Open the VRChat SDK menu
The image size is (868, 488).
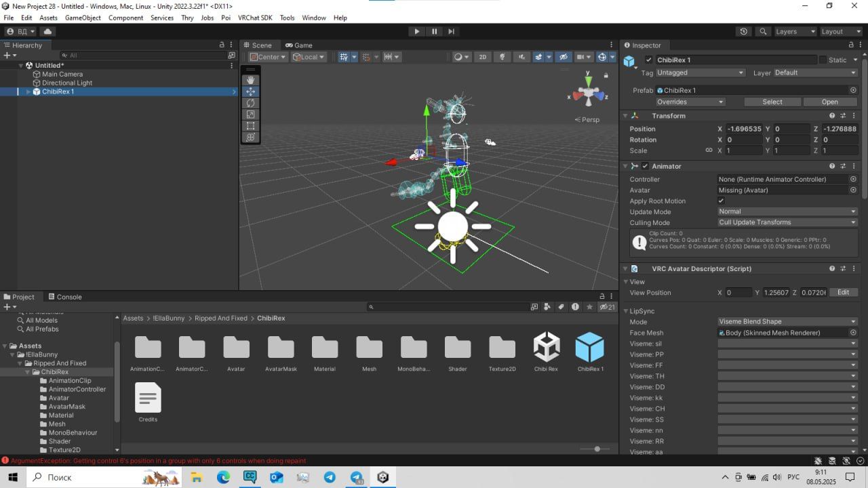point(255,18)
